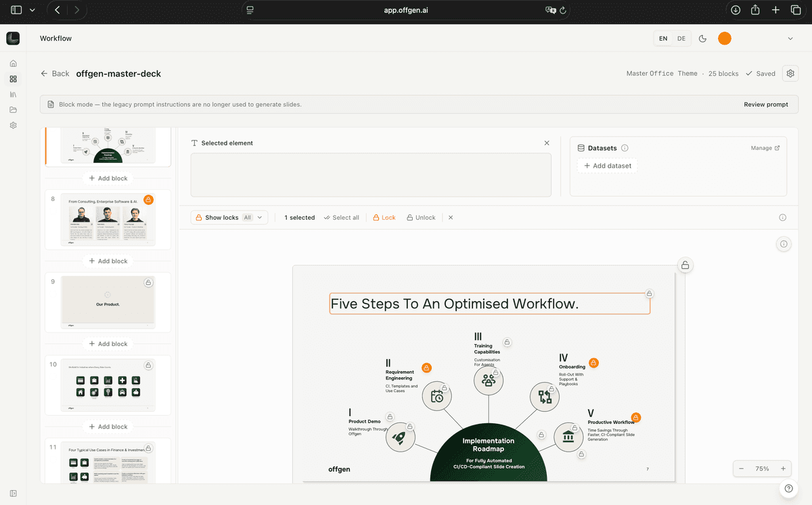Click the offgen logo on the slide

coord(340,469)
